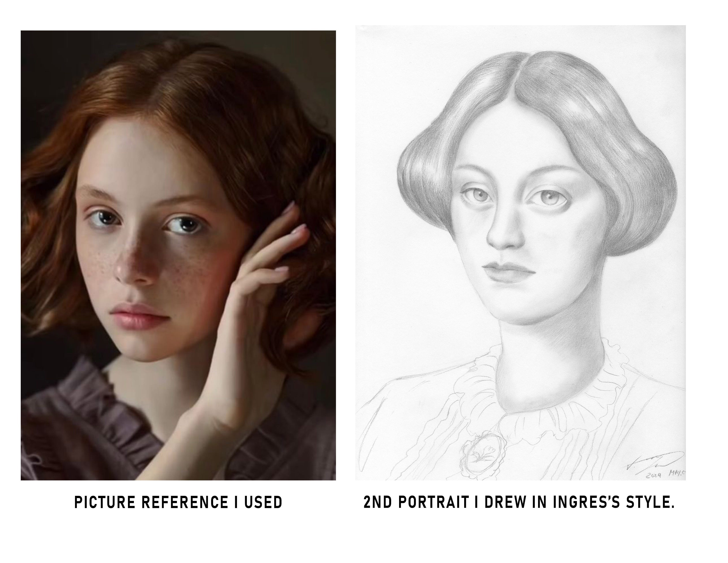The height and width of the screenshot is (563, 728).
Task: Click the 'PICTURE REFERENCE I USED' caption
Action: (x=178, y=502)
